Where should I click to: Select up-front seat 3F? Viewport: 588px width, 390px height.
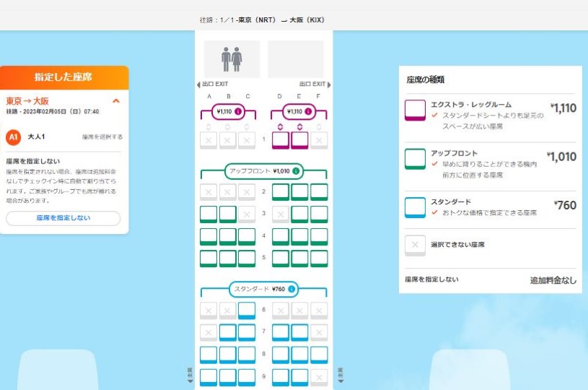pyautogui.click(x=319, y=214)
